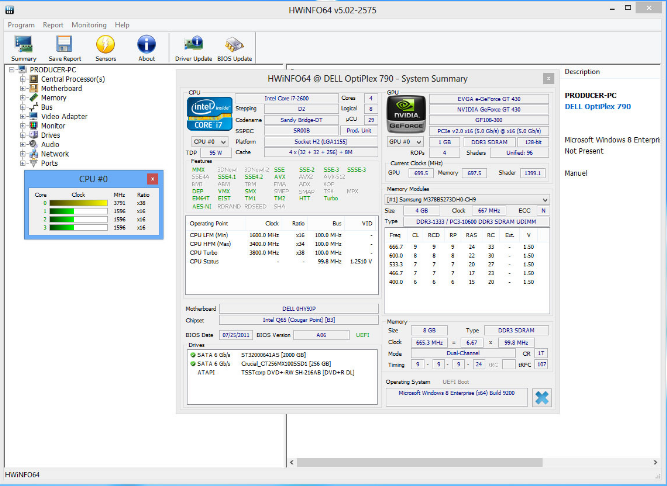Open the GPU #0 selector dropdown
The width and height of the screenshot is (667, 486).
(x=405, y=142)
